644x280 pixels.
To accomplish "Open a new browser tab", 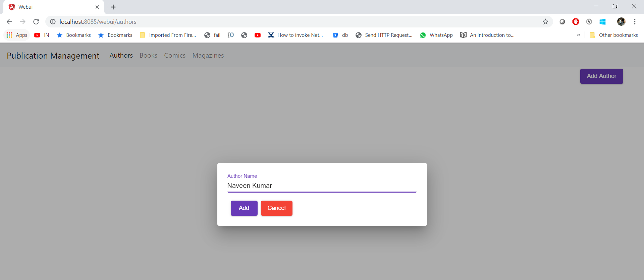I will [x=113, y=7].
